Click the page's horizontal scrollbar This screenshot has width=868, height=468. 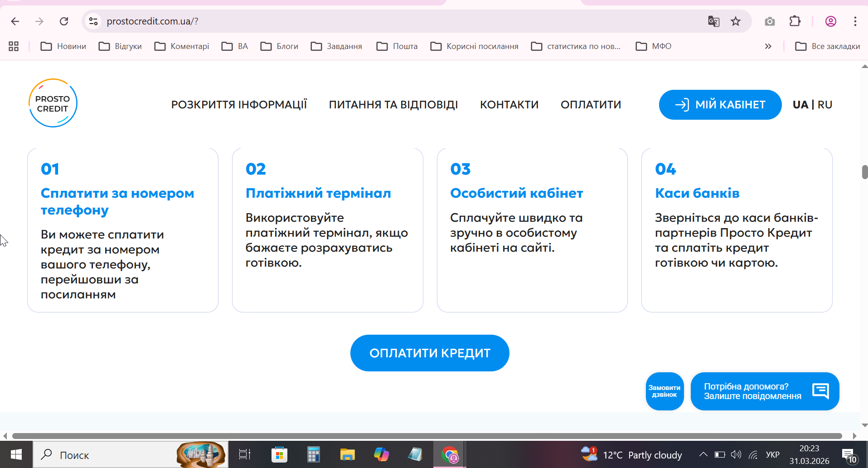[x=427, y=436]
